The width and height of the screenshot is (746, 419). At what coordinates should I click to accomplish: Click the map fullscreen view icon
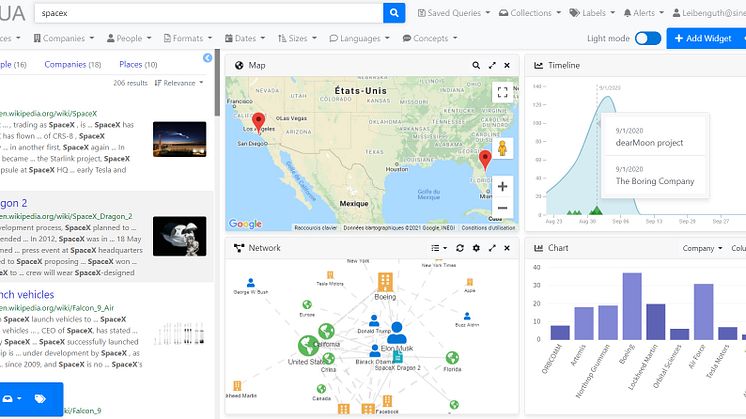click(x=501, y=93)
